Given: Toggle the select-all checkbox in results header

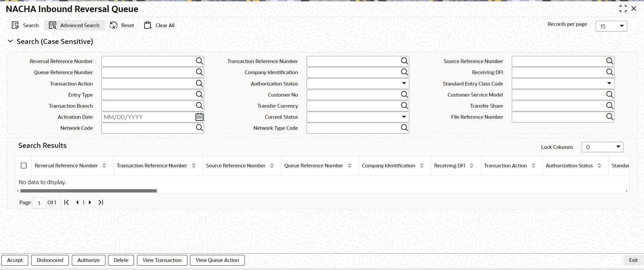Looking at the screenshot, I should (x=24, y=166).
